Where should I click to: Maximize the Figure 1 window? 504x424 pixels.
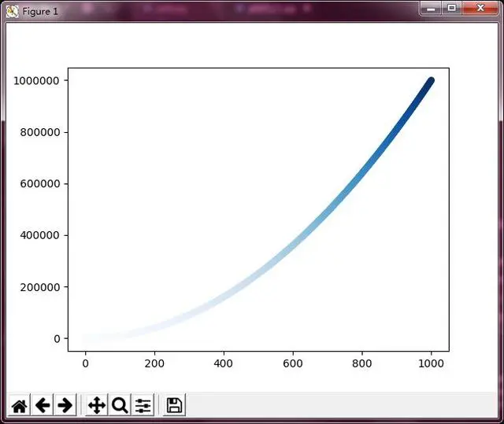[x=451, y=8]
